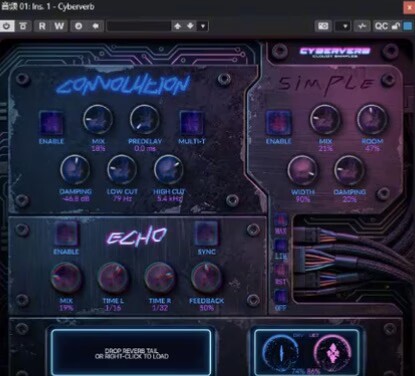Click the blue DRY level dial
This screenshot has height=376, width=415.
coord(281,353)
